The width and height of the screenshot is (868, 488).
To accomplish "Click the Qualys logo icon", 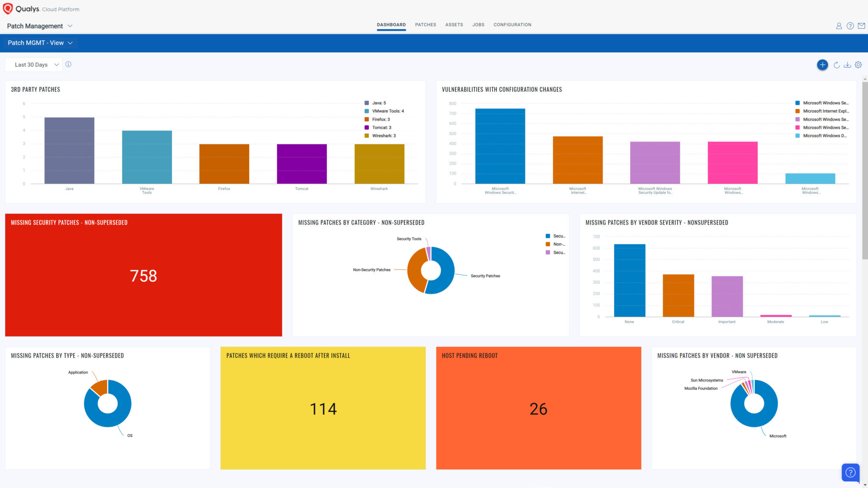I will click(x=7, y=8).
